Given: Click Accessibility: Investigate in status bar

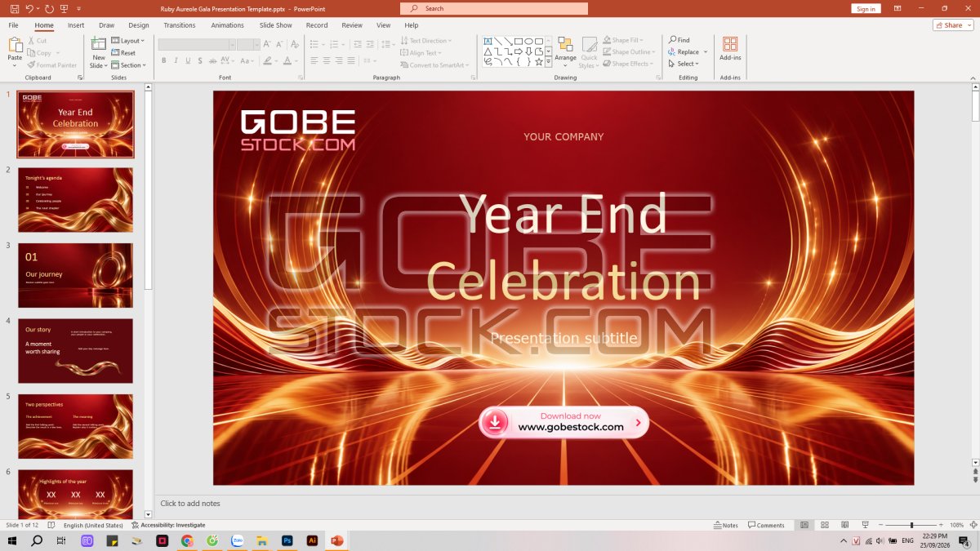Looking at the screenshot, I should coord(168,525).
